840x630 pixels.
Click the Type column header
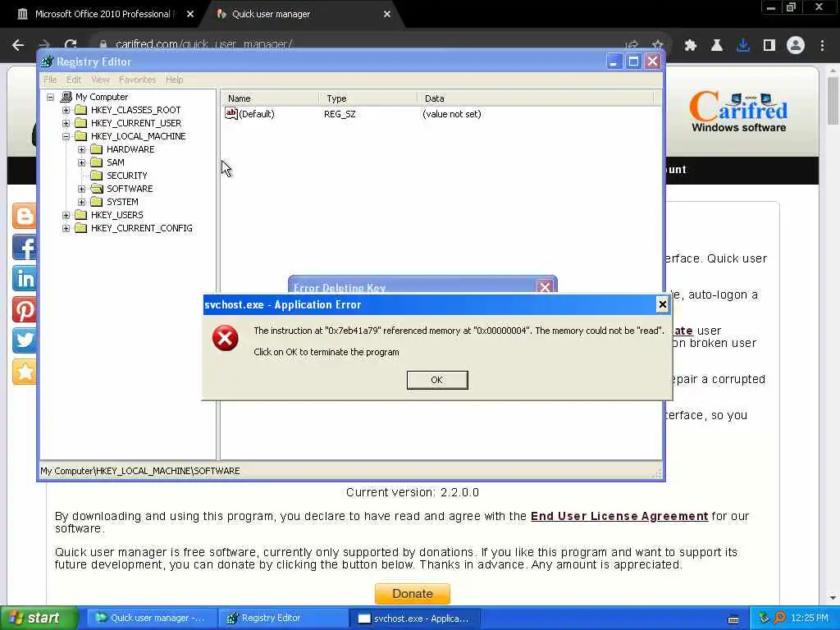(368, 98)
